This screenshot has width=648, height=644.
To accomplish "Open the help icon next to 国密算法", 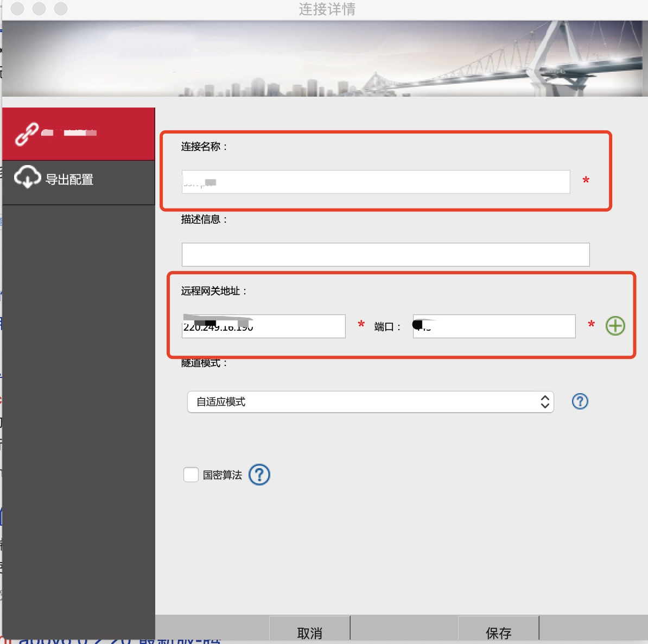I will pos(259,475).
